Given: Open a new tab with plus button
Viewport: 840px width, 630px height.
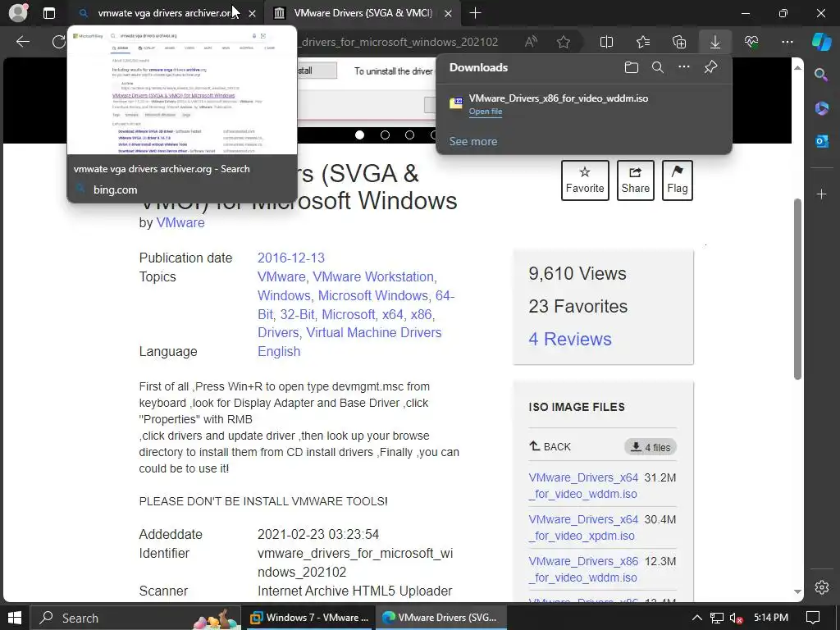Looking at the screenshot, I should pyautogui.click(x=475, y=13).
